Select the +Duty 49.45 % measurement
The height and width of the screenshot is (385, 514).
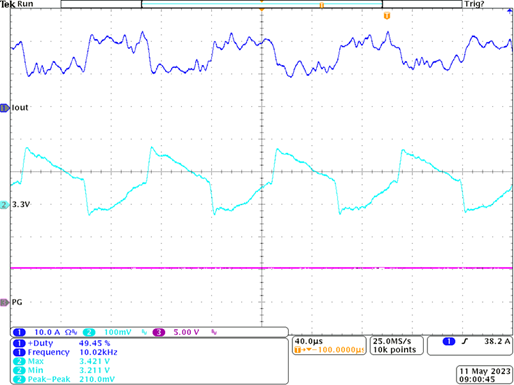tap(62, 343)
